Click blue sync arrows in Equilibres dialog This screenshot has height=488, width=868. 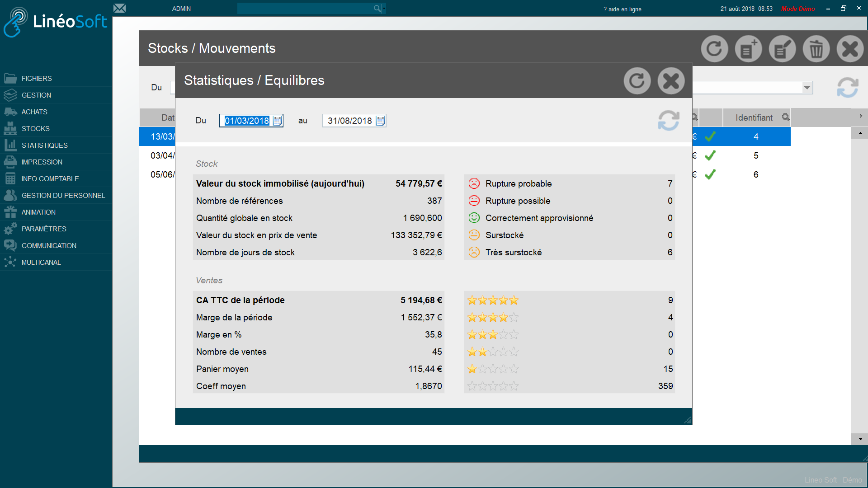click(669, 121)
